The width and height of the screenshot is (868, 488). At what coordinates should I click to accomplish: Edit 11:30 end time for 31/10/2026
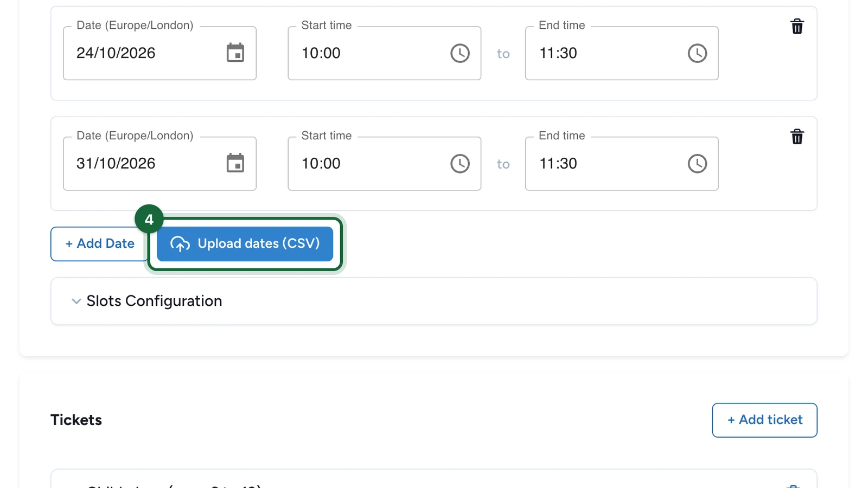click(x=622, y=163)
